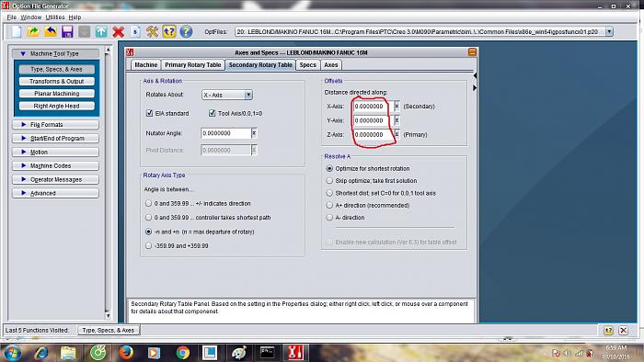Image resolution: width=644 pixels, height=362 pixels.
Task: Click Nutator Angle input field
Action: click(225, 133)
